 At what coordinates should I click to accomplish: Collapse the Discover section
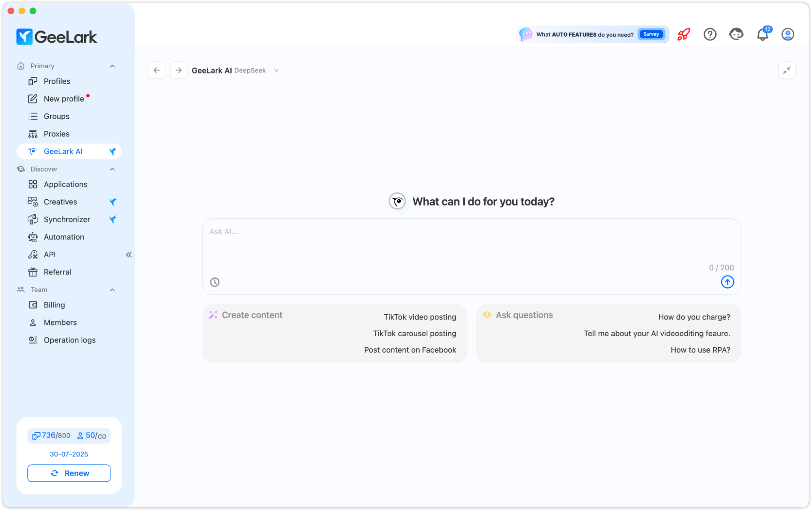tap(113, 169)
